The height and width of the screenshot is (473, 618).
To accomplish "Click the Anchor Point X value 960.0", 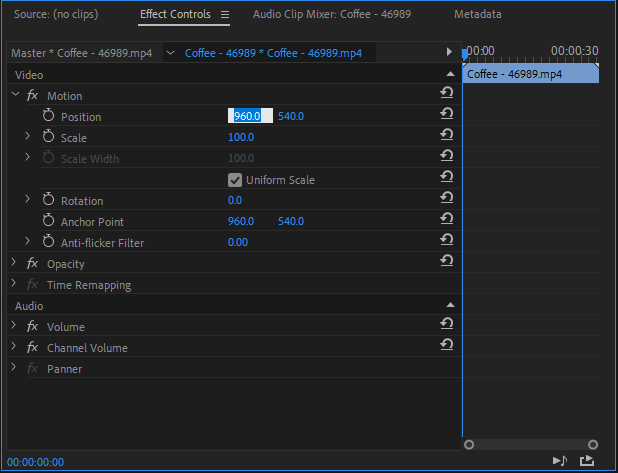I will pyautogui.click(x=241, y=221).
